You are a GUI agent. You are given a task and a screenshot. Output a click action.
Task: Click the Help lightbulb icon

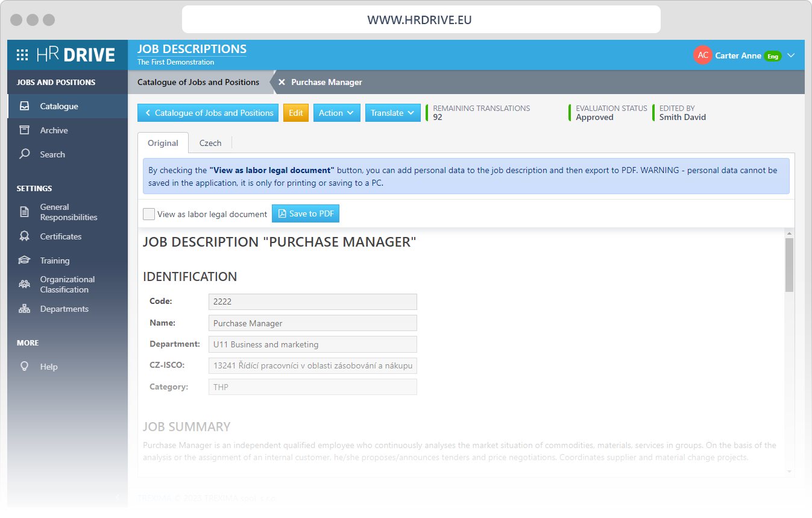(x=24, y=367)
